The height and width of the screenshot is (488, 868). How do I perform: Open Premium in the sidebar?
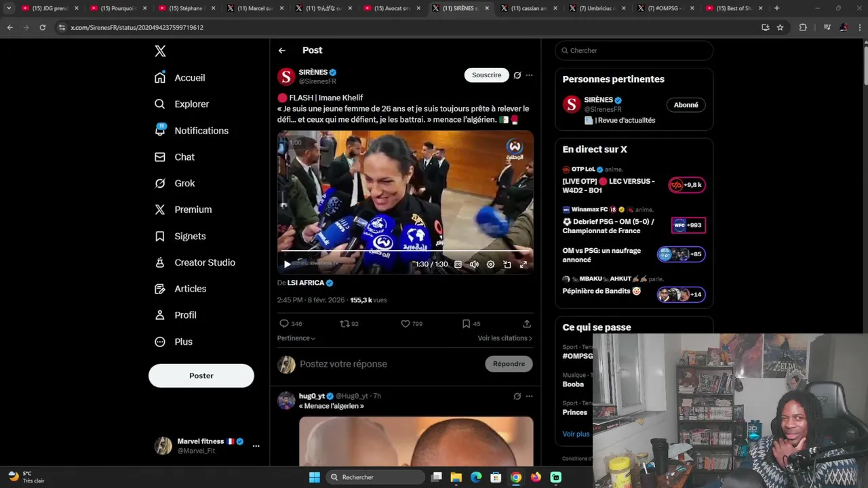[x=183, y=209]
